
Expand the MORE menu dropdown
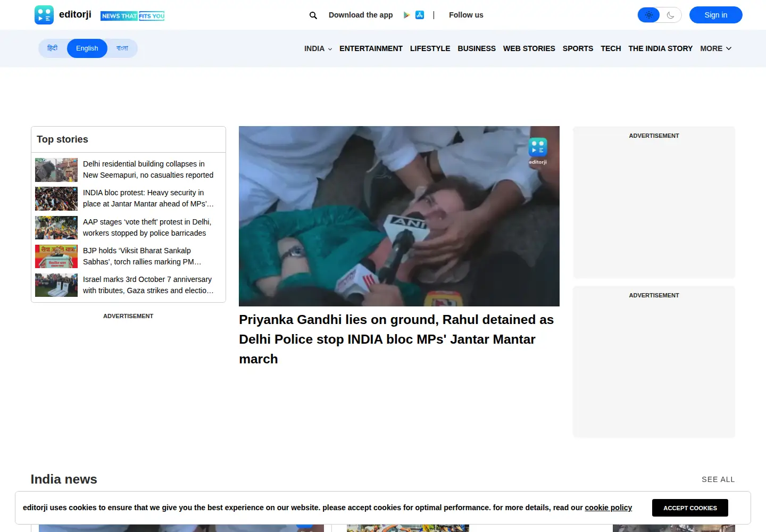click(x=716, y=48)
